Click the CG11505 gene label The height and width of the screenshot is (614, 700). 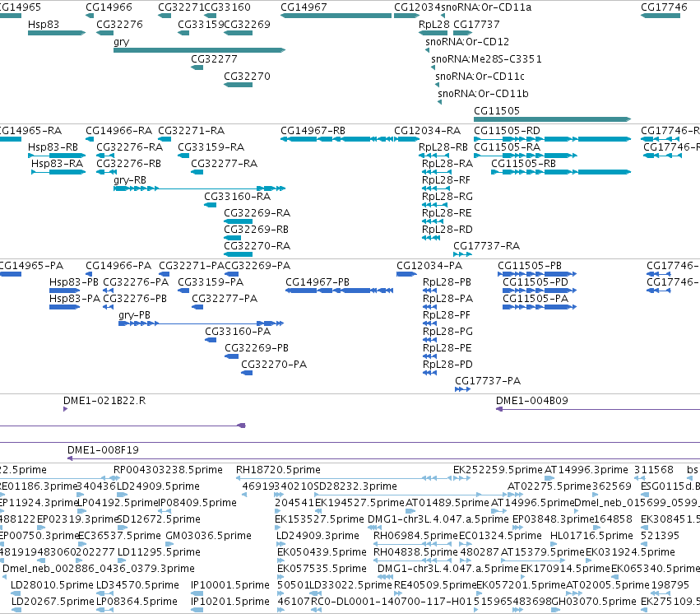497,111
